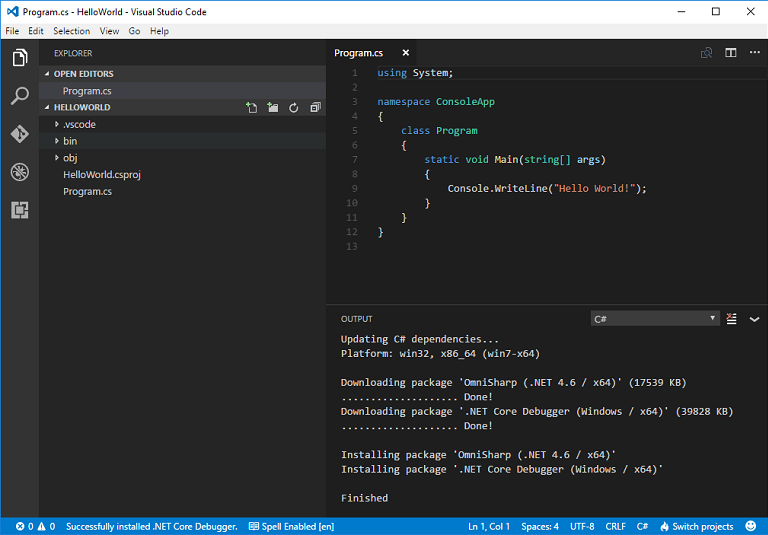Viewport: 768px width, 535px height.
Task: Collapse all folders in HELLOWORLD explorer
Action: (x=315, y=107)
